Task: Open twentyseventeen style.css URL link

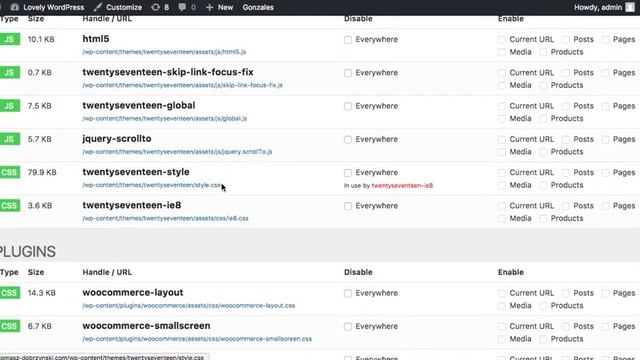Action: click(x=152, y=185)
